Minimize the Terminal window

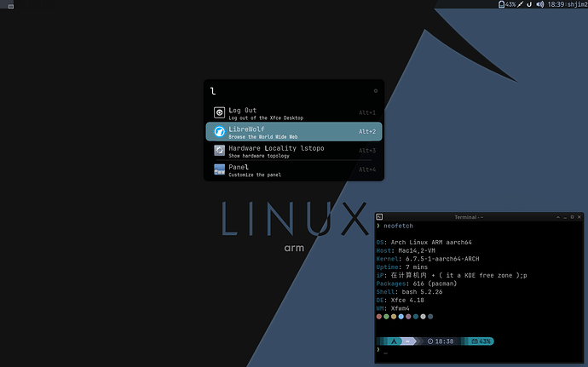tap(565, 217)
